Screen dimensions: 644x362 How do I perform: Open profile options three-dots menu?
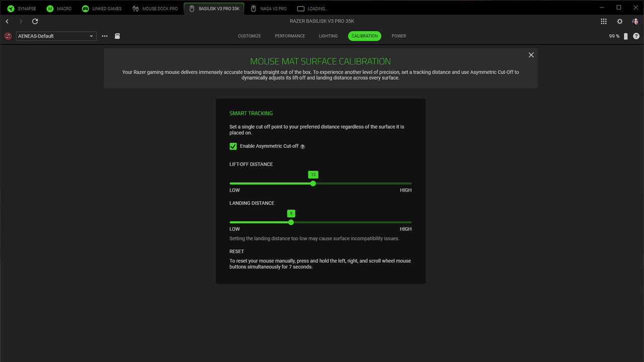pyautogui.click(x=105, y=36)
